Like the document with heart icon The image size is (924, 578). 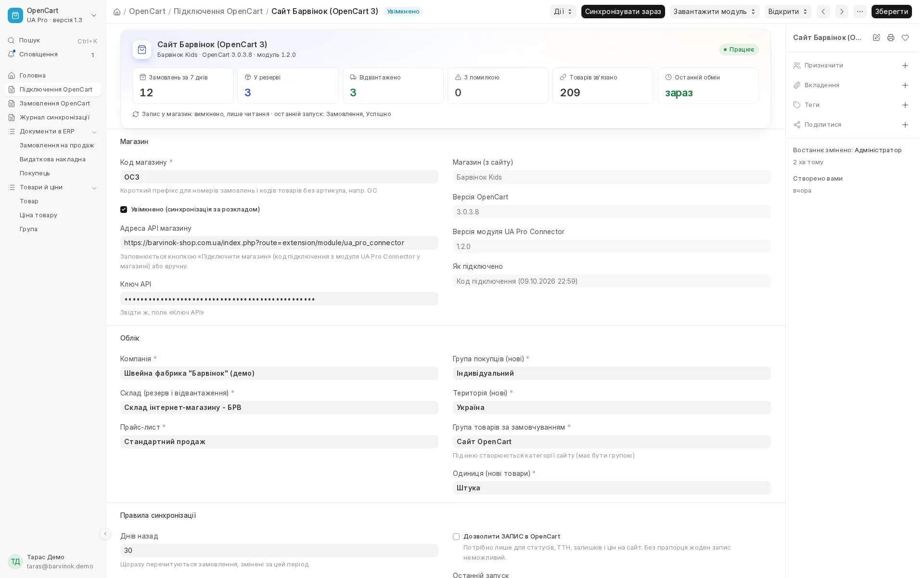tap(905, 38)
